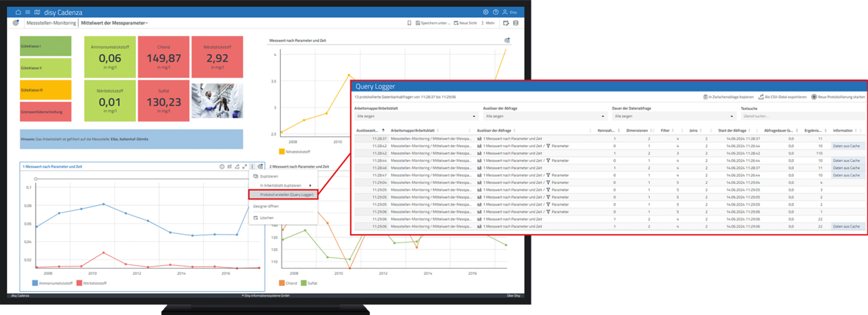This screenshot has height=315, width=868.
Task: Click the Grenzwertüberschreitung red box
Action: click(45, 111)
